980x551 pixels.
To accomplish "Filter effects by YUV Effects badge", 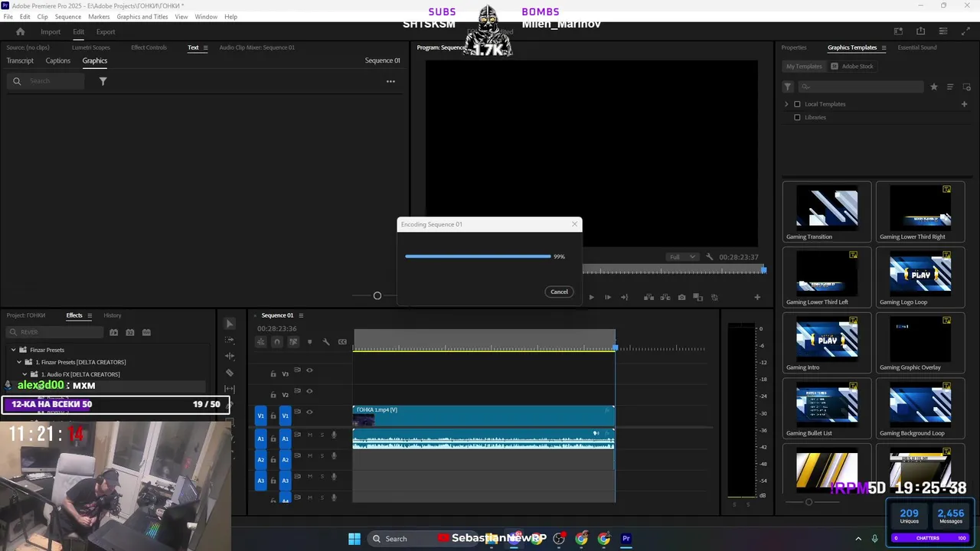I will pyautogui.click(x=146, y=332).
